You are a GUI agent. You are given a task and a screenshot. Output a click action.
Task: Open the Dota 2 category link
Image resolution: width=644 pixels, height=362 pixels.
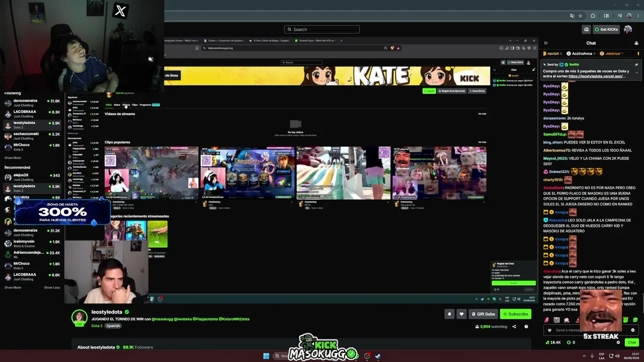pyautogui.click(x=97, y=326)
